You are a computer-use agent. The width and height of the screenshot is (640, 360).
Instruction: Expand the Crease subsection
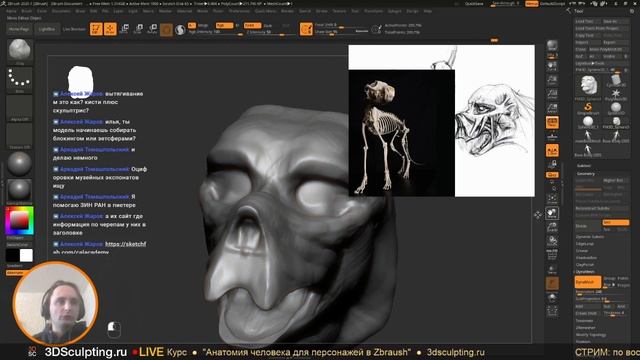coord(582,251)
